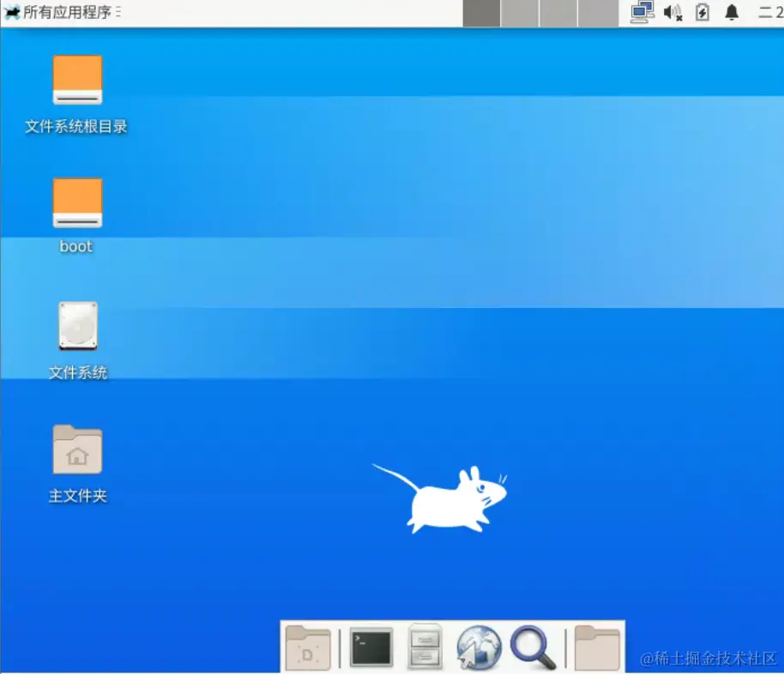Show notifications via the bell icon
Screen dimensions: 784x674
(x=732, y=12)
